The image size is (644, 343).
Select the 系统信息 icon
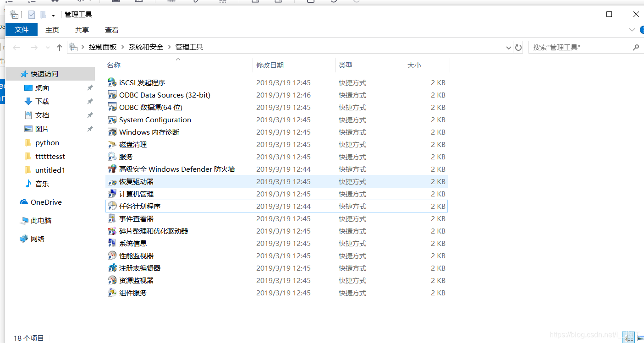click(112, 243)
